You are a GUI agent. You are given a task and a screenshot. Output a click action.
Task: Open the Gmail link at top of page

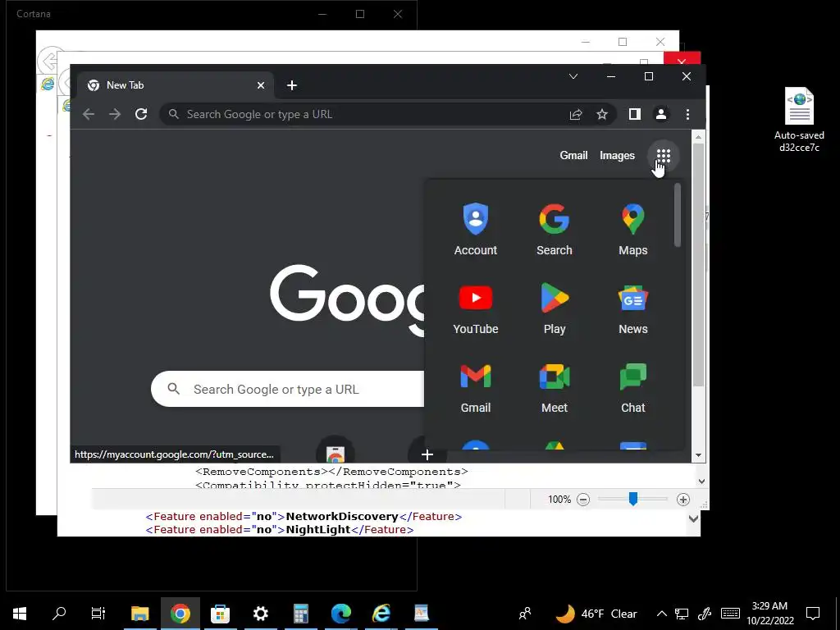(573, 155)
